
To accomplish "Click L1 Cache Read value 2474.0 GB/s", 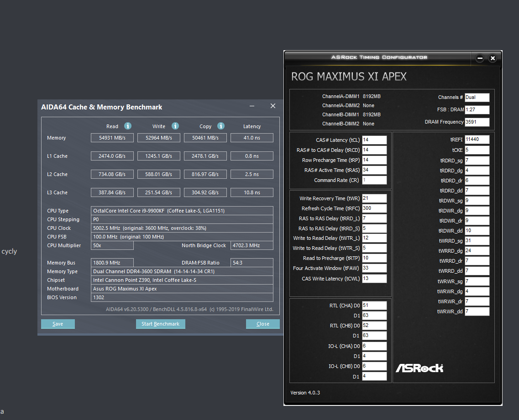I will [112, 156].
